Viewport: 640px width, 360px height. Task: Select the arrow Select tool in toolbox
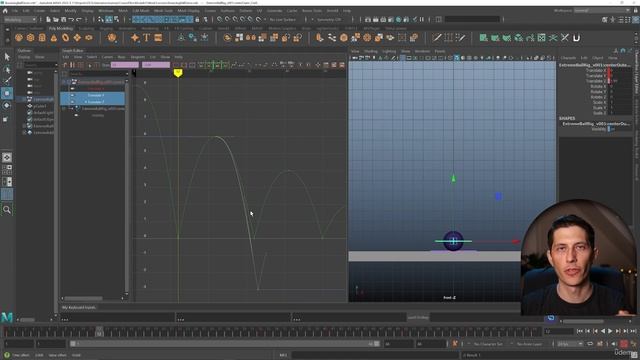pyautogui.click(x=7, y=57)
